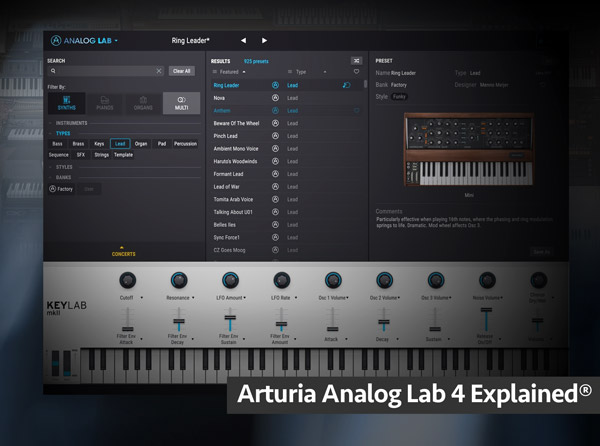
Task: Toggle the SFX type filter
Action: click(81, 155)
